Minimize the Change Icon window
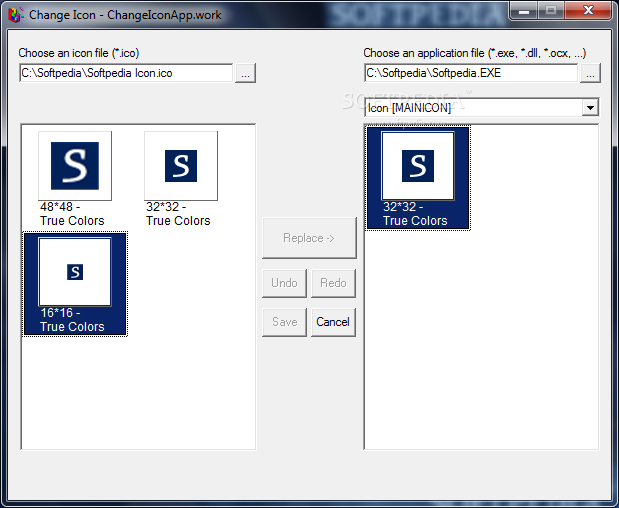 click(523, 10)
